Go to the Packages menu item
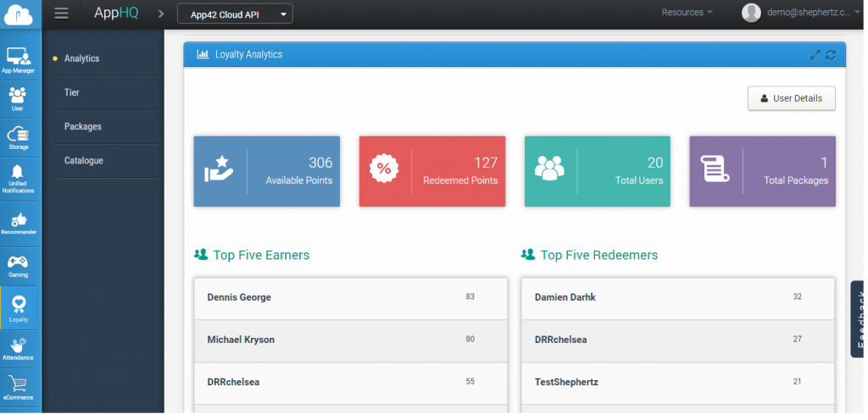This screenshot has width=868, height=420. pos(83,126)
